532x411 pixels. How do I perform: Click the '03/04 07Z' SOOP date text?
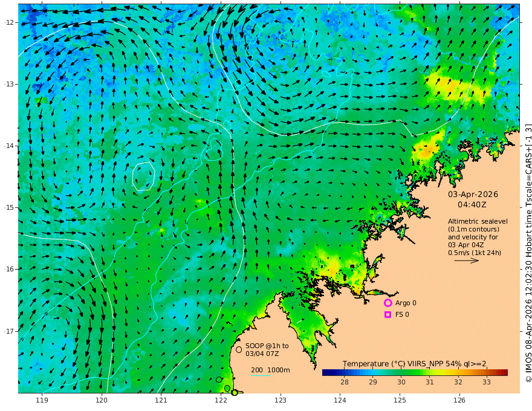(x=262, y=354)
